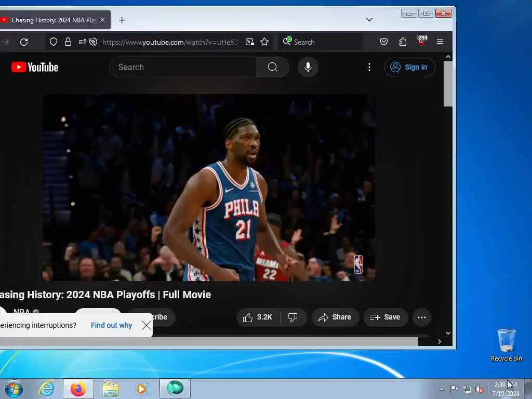Viewport: 532px width, 399px height.
Task: Click the page scroll up arrow
Action: (448, 57)
